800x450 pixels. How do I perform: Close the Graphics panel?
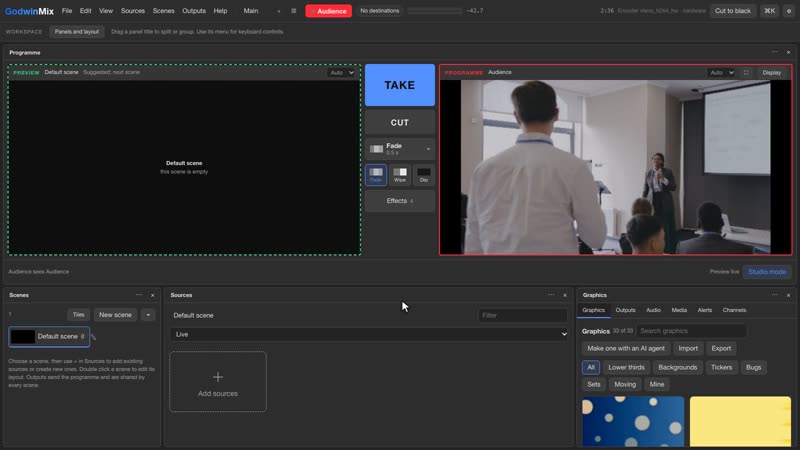[788, 295]
